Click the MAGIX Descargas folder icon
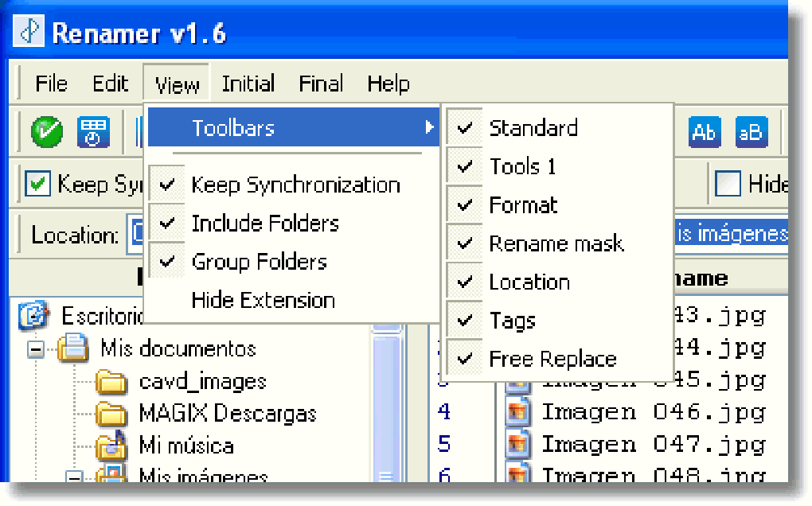Image resolution: width=812 pixels, height=506 pixels. coord(111,414)
